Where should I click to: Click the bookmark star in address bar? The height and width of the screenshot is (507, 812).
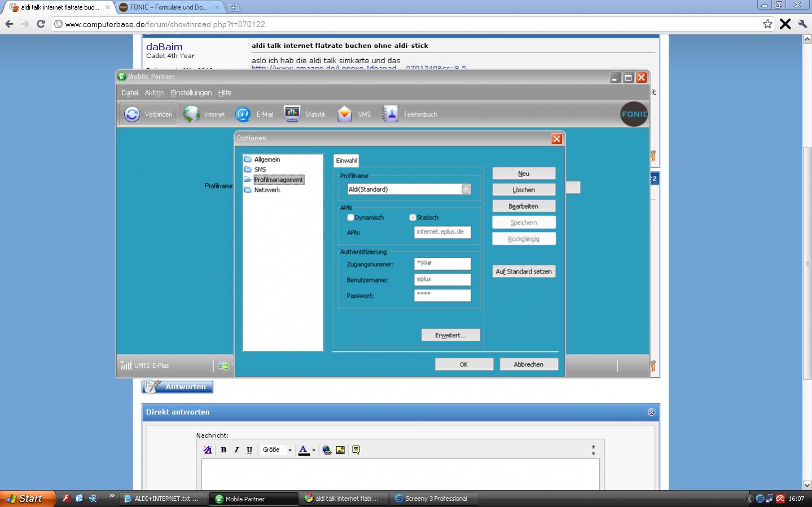point(767,24)
